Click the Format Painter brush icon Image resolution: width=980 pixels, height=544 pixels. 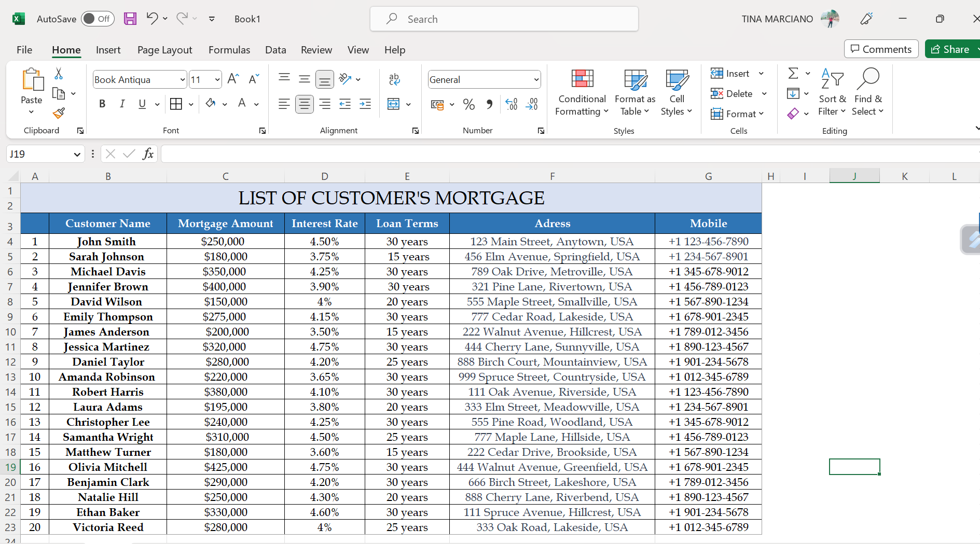tap(59, 113)
